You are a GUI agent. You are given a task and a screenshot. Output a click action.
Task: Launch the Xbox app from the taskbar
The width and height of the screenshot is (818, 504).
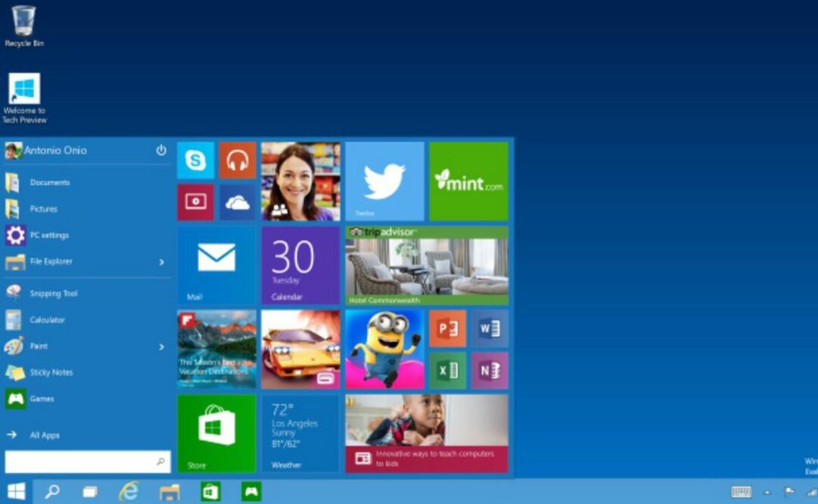tap(250, 492)
